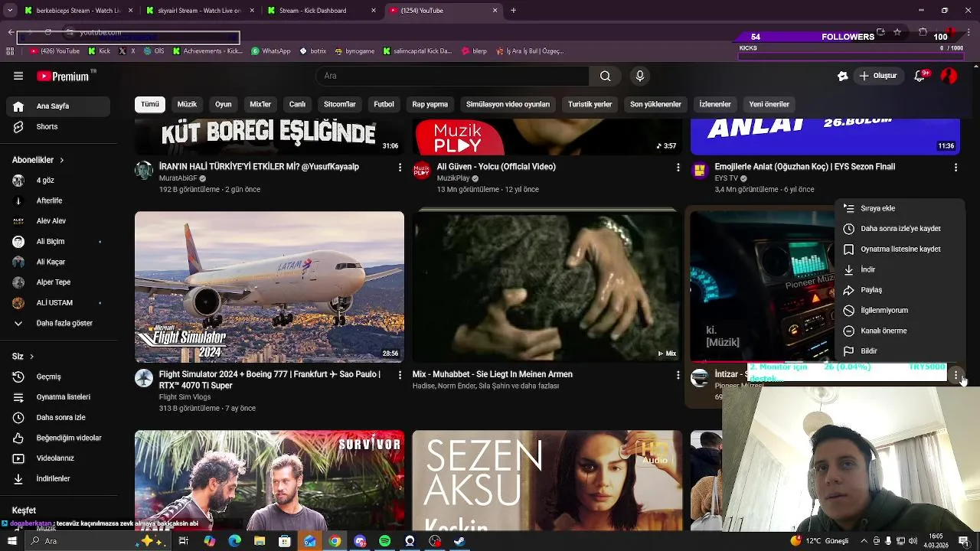Open the MuratAbiGF channel name link

(178, 178)
